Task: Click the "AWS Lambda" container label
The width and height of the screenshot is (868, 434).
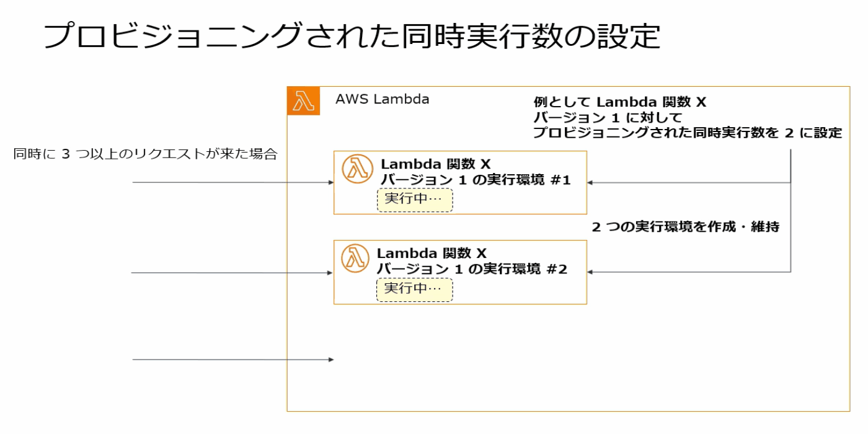Action: coord(382,99)
